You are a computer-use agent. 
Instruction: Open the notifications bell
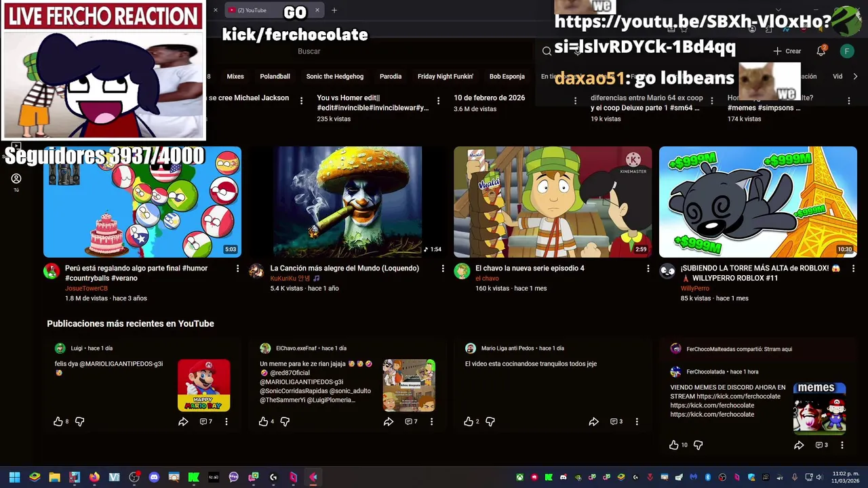pyautogui.click(x=821, y=51)
